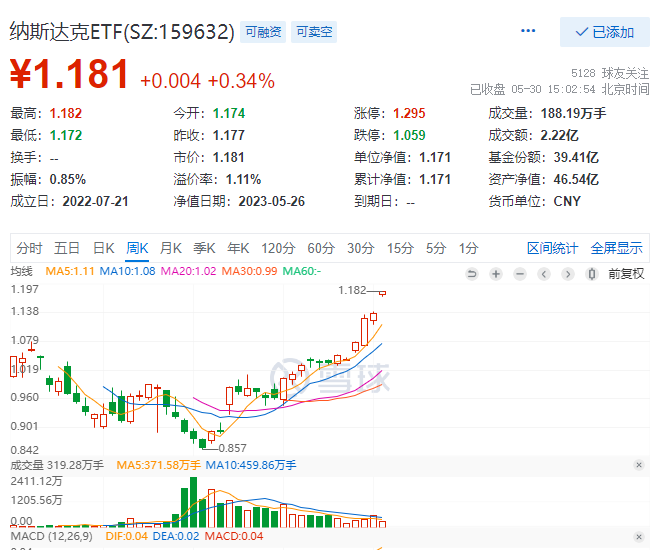
Task: Click the 5128 球友关注 follower count
Action: (610, 73)
